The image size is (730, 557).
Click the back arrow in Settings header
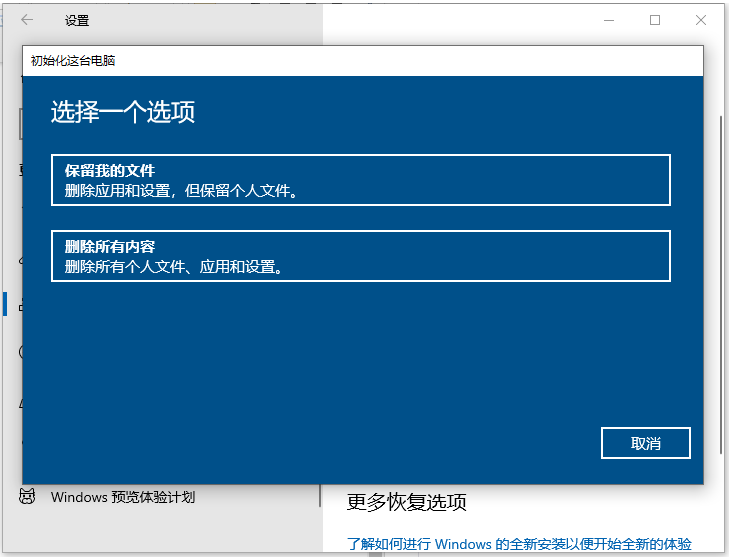[27, 20]
